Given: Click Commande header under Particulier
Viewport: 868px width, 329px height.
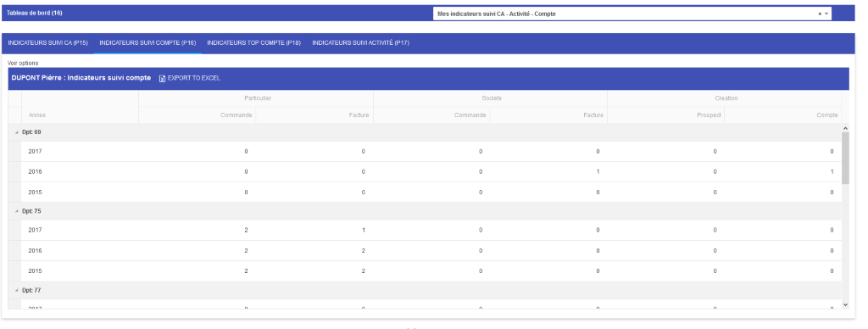Looking at the screenshot, I should (x=236, y=115).
